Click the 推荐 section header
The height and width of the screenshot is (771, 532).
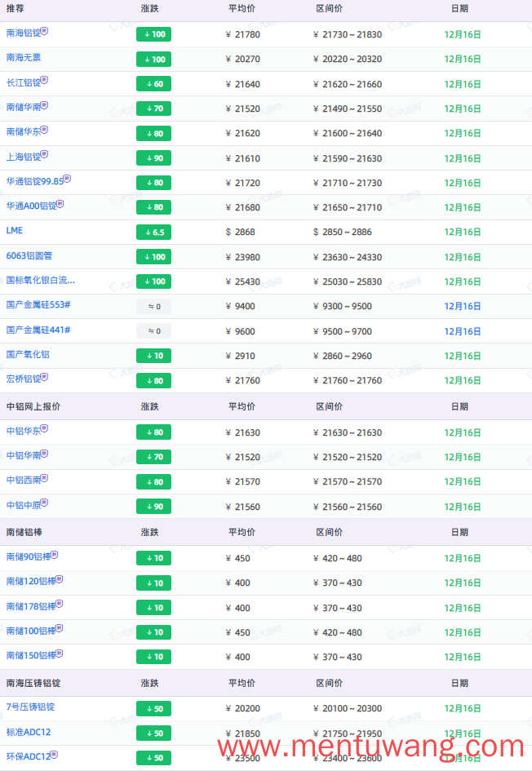16,9
